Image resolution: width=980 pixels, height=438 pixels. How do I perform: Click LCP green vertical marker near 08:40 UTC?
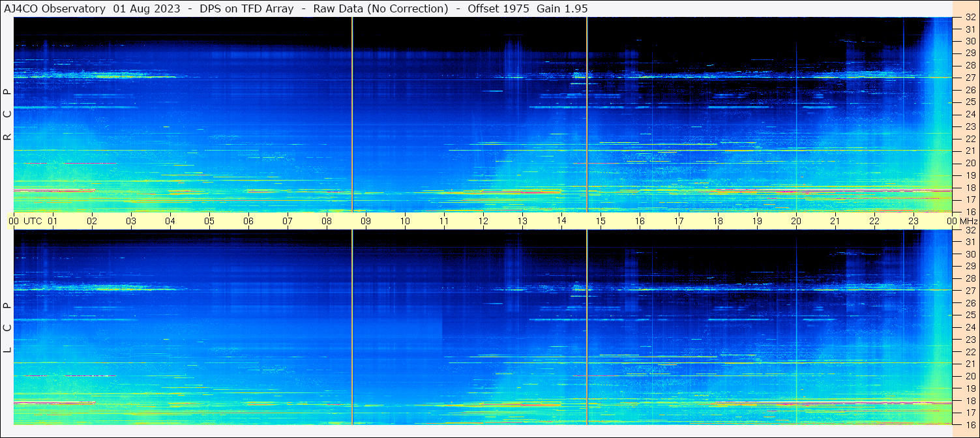[352, 327]
